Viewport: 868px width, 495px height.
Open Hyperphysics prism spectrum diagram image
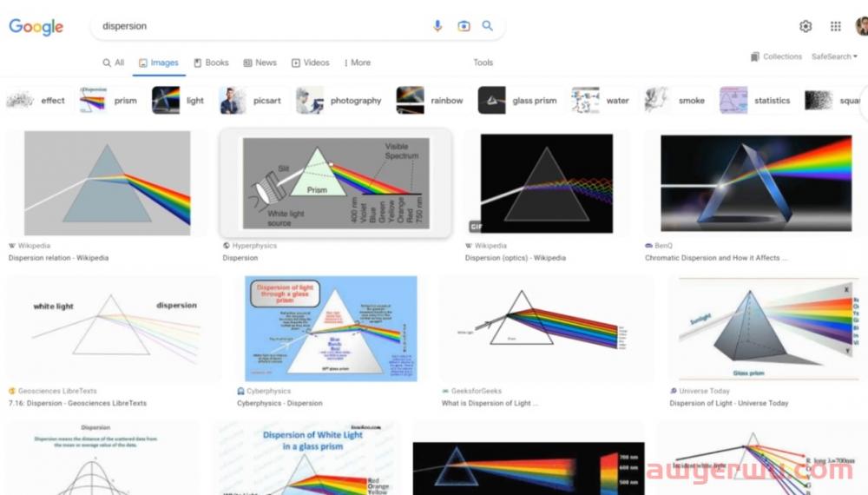pyautogui.click(x=335, y=183)
